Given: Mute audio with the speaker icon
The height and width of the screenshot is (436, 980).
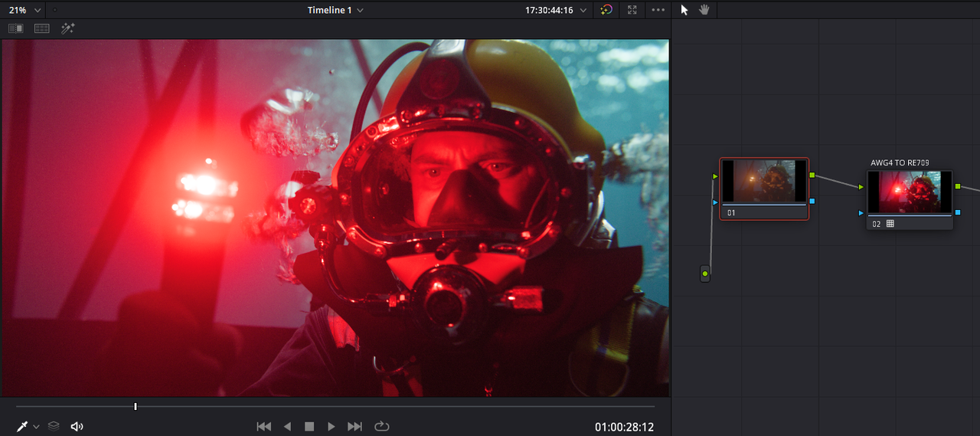Looking at the screenshot, I should (x=77, y=426).
